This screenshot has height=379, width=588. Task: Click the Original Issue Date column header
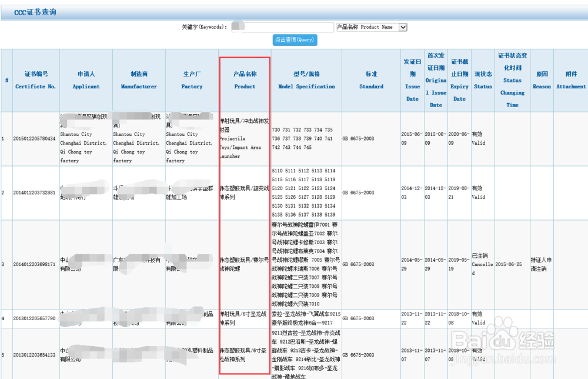[x=436, y=80]
